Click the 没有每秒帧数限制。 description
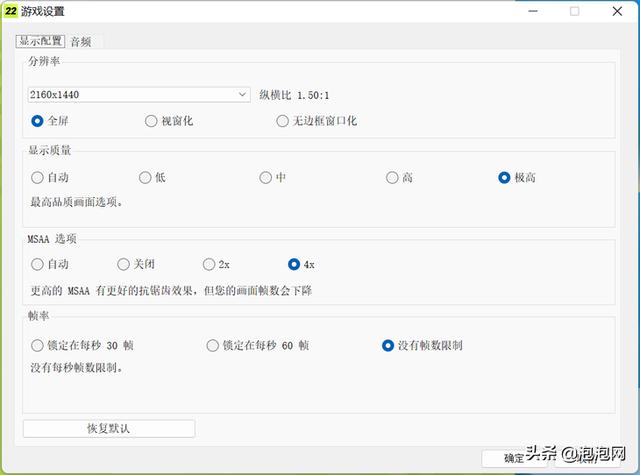Screen dimensions: 640x475 [76, 368]
